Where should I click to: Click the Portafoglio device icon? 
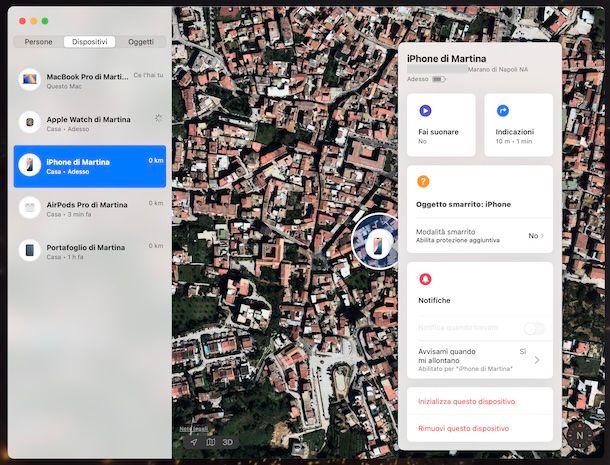tap(30, 250)
